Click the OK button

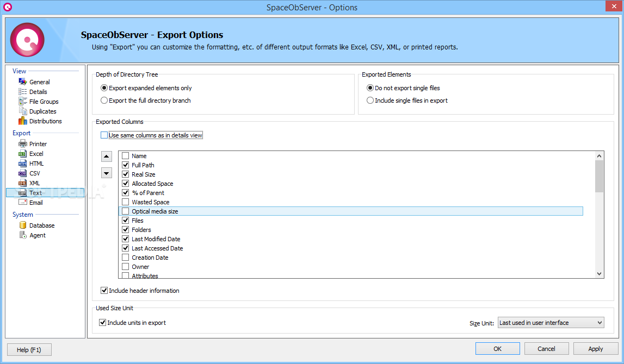click(x=497, y=348)
